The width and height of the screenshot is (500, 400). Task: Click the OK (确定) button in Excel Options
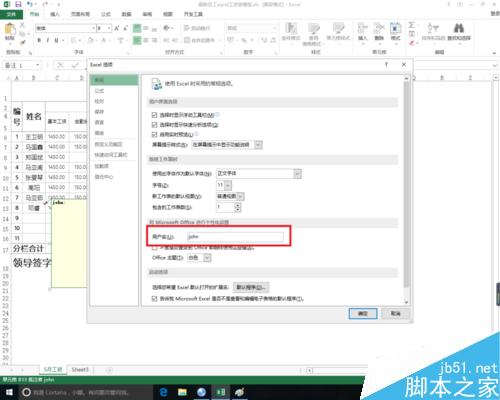pos(363,313)
